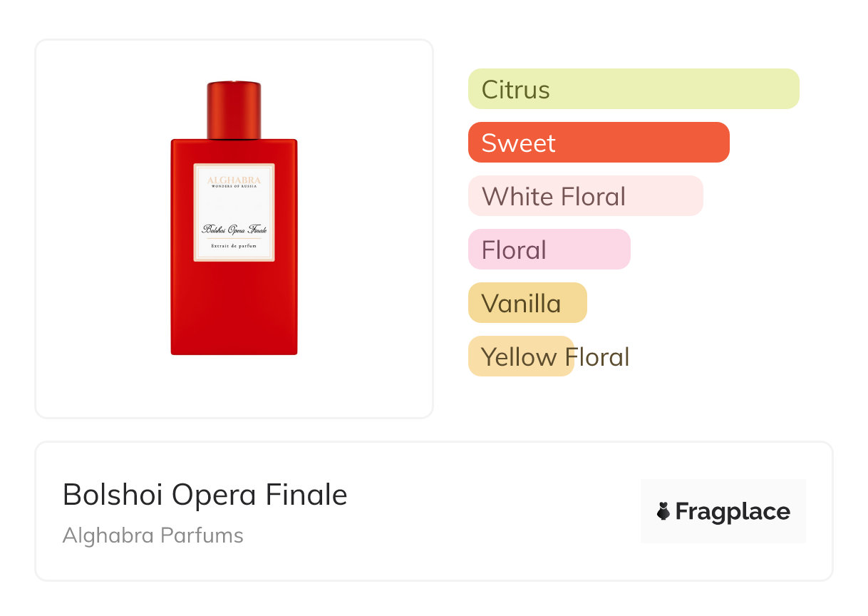Click the red cap of the bottle

(x=234, y=109)
